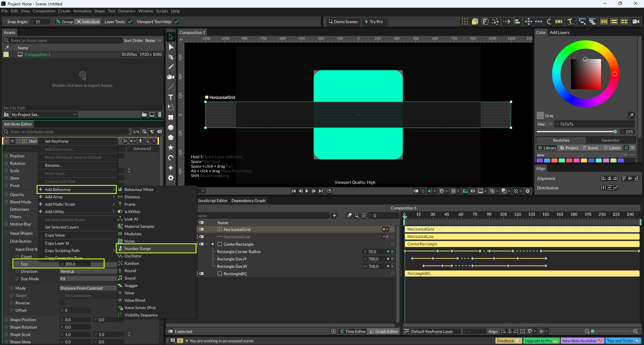The width and height of the screenshot is (644, 345).
Task: Click the Size value input field
Action: 75,264
